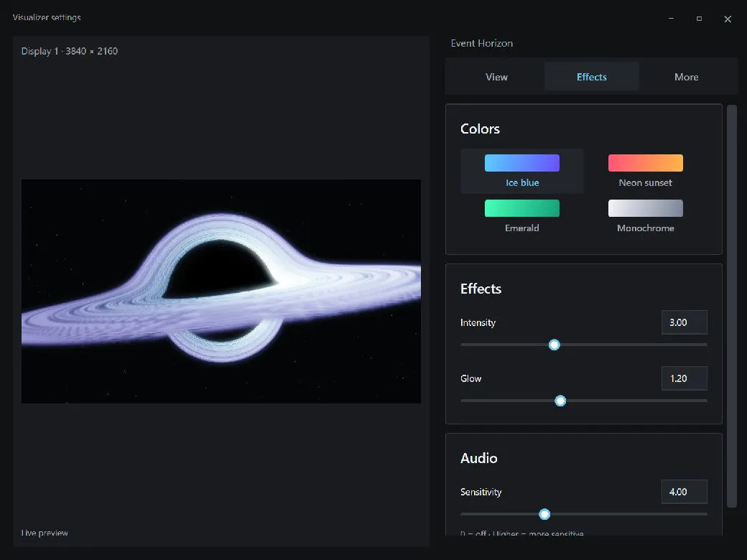
Task: Click the Intensity slider handle
Action: tap(554, 345)
